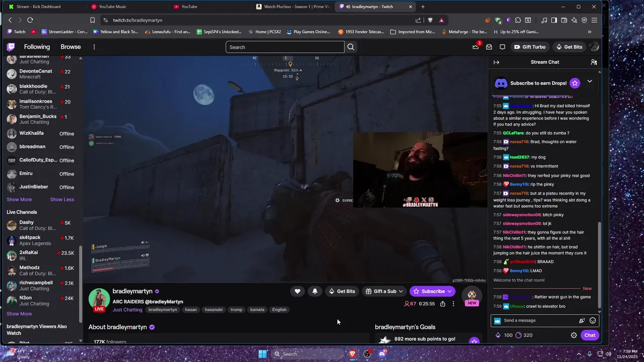
Task: Open Brave sidebar panel toggle
Action: click(554, 20)
